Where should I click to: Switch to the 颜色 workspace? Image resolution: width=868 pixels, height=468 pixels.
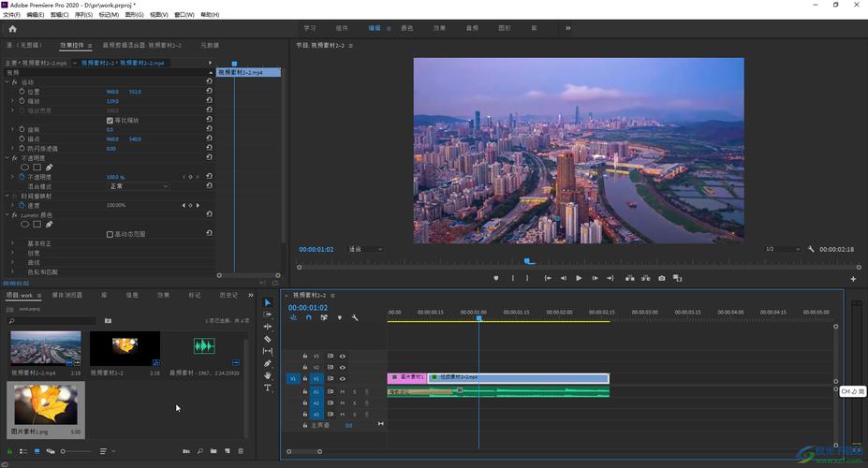click(407, 28)
